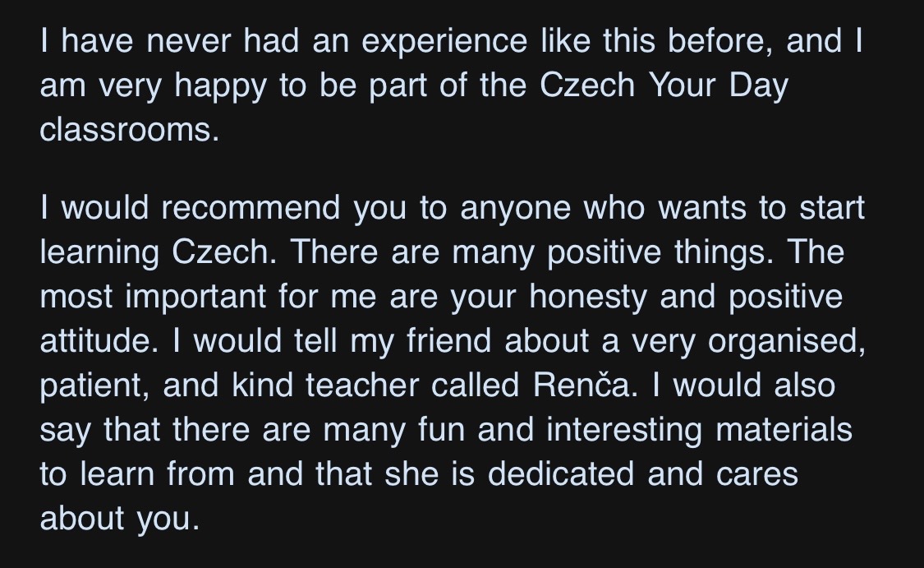The image size is (924, 568).
Task: Click the word 'learning'
Action: pos(99,252)
